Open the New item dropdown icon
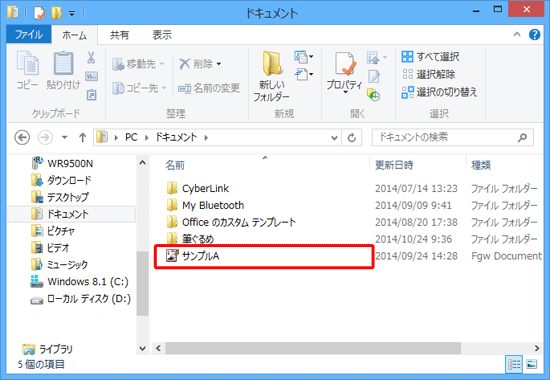The image size is (550, 380). pos(303,57)
